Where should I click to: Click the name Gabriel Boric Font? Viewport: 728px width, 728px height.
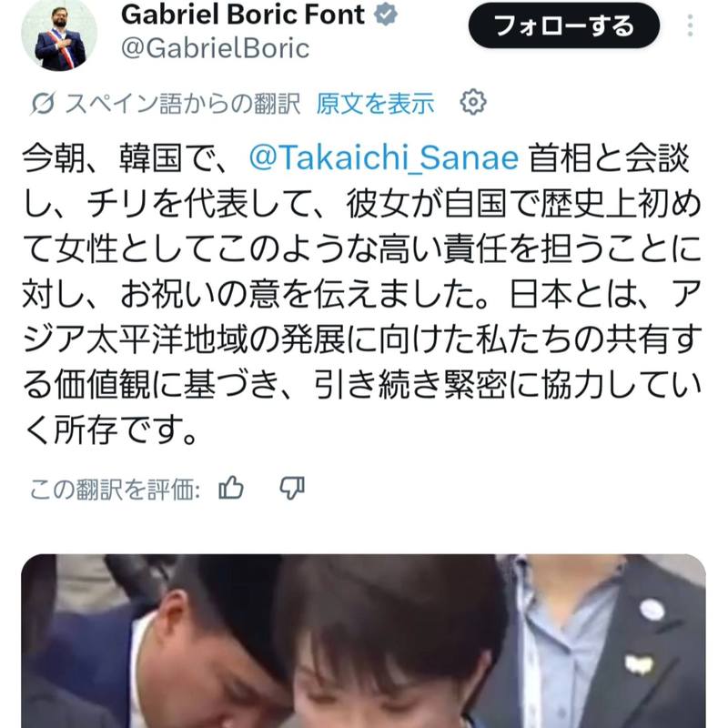[242, 15]
